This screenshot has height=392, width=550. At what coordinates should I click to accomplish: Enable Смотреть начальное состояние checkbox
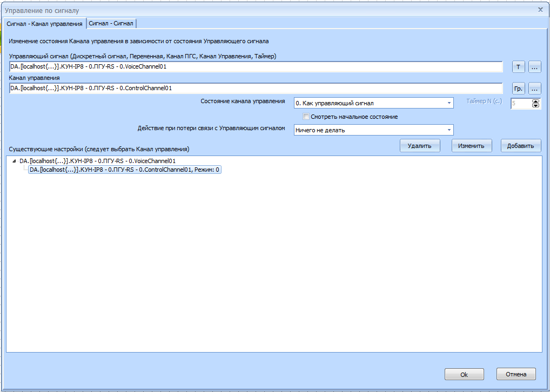pos(306,117)
